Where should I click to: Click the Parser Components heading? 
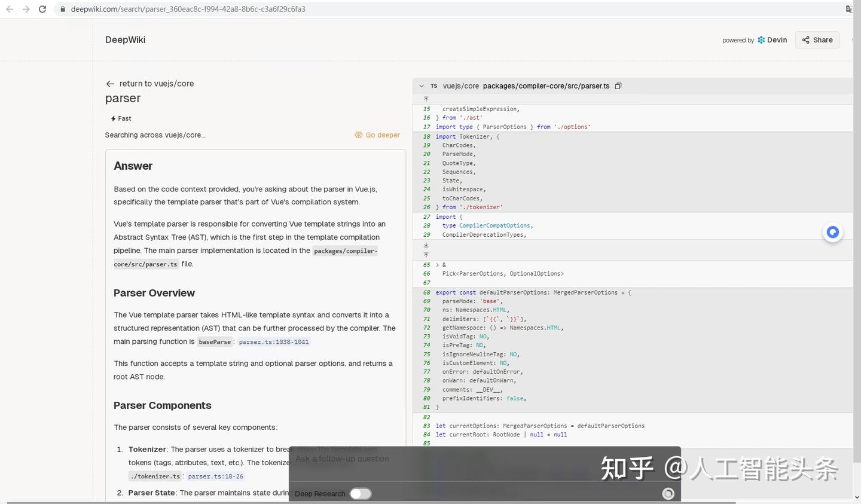pyautogui.click(x=163, y=405)
